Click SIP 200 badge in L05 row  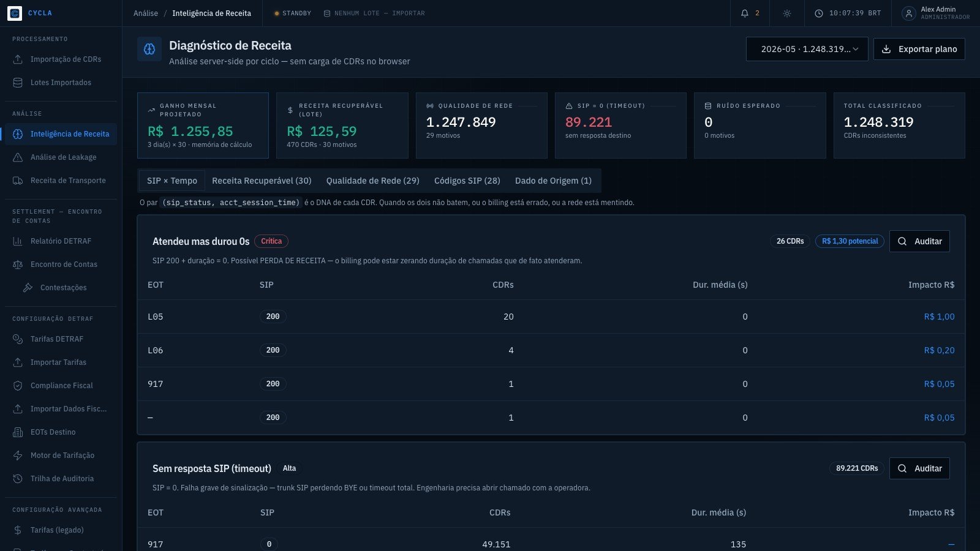coord(273,317)
